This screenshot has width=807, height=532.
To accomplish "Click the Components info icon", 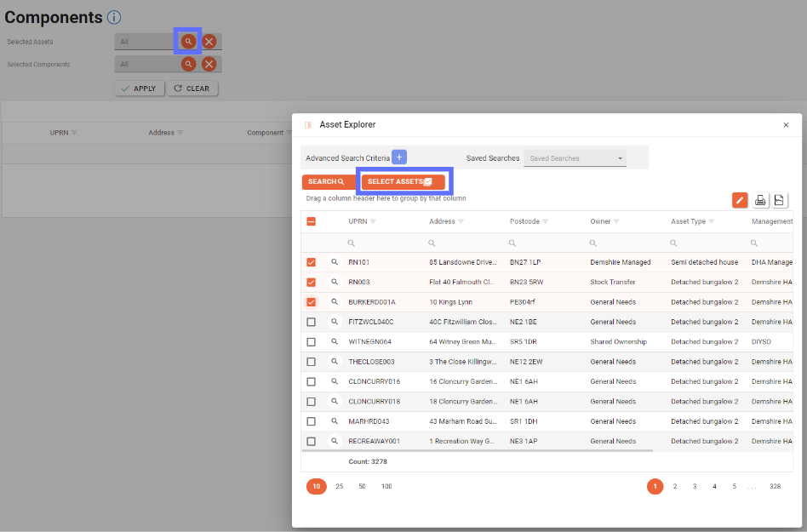I will pos(114,17).
